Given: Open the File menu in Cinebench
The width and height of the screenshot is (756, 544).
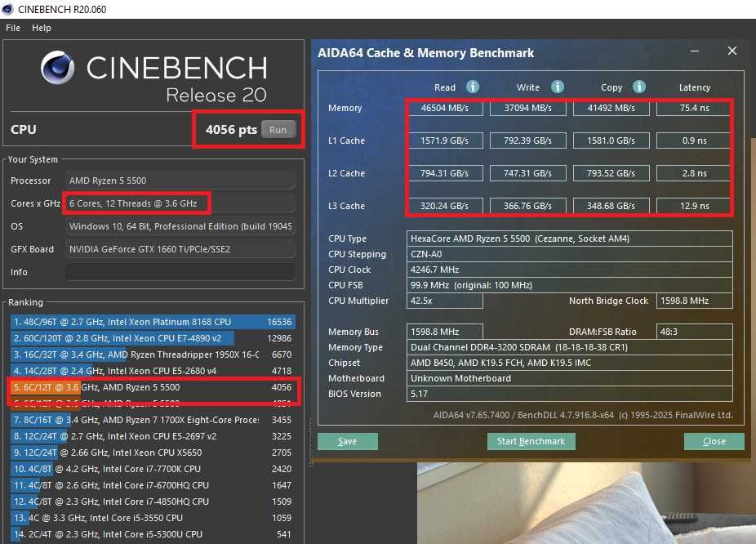Looking at the screenshot, I should point(13,28).
